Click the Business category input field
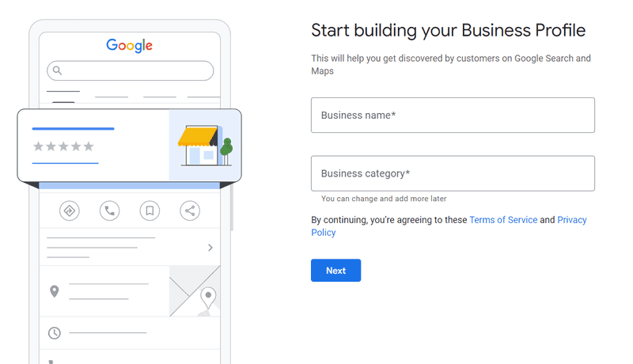The width and height of the screenshot is (633, 364). coord(453,173)
